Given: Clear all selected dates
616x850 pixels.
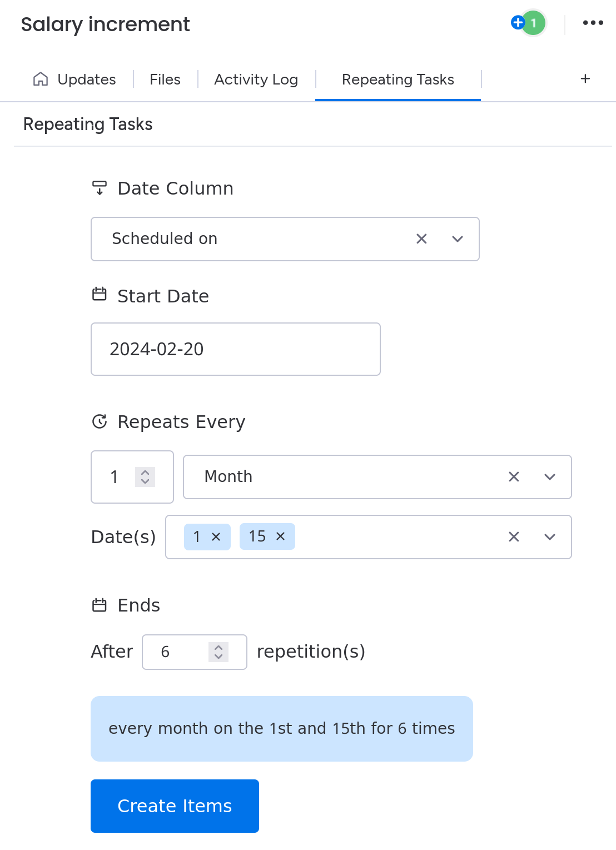Looking at the screenshot, I should pos(514,537).
